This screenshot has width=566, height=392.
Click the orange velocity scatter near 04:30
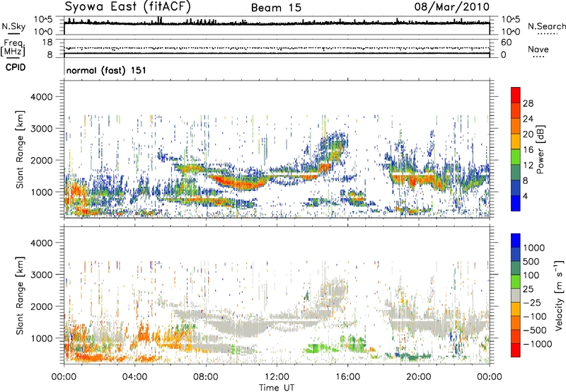(144, 335)
